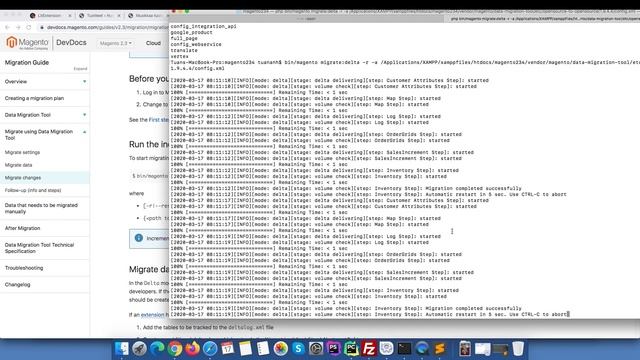The height and width of the screenshot is (360, 640).
Task: Launch Microsoft Edge from the dock
Action: pos(157,349)
